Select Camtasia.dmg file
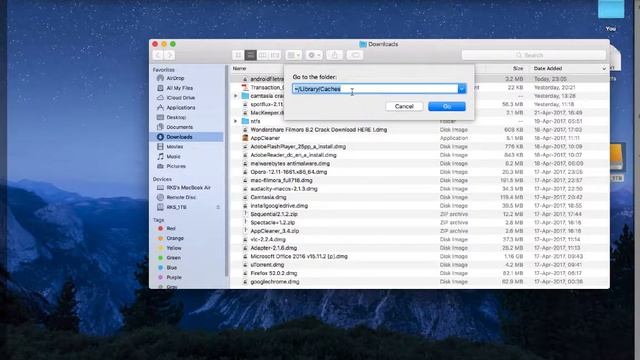 pyautogui.click(x=420, y=197)
